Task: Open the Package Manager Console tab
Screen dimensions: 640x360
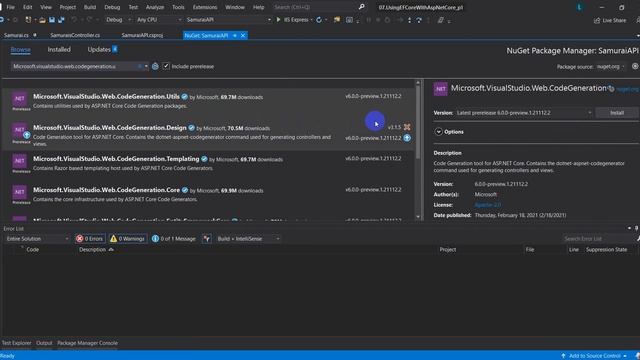Action: pos(87,343)
